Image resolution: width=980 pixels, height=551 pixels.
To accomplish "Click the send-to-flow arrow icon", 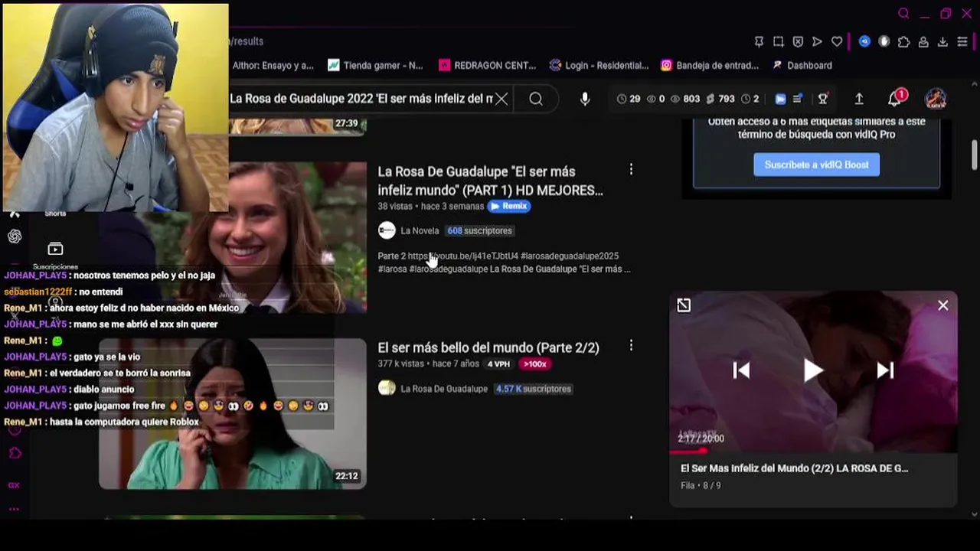I will point(817,41).
